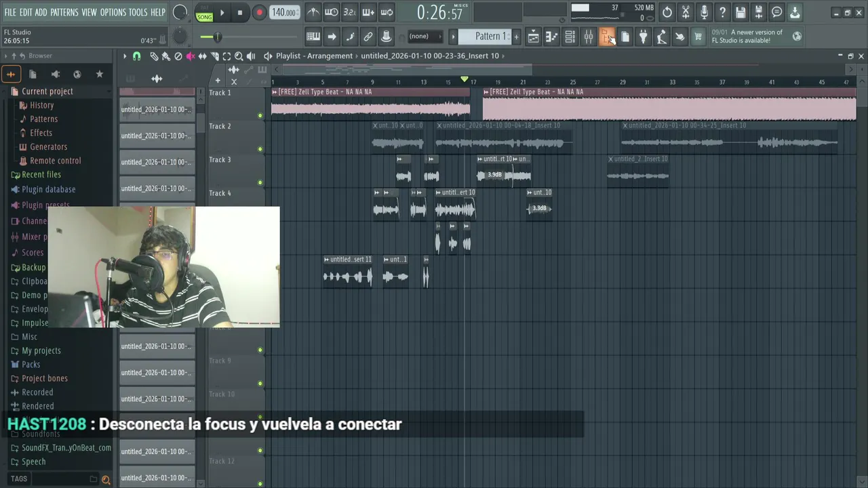Save project with floppy disk icon

[741, 12]
